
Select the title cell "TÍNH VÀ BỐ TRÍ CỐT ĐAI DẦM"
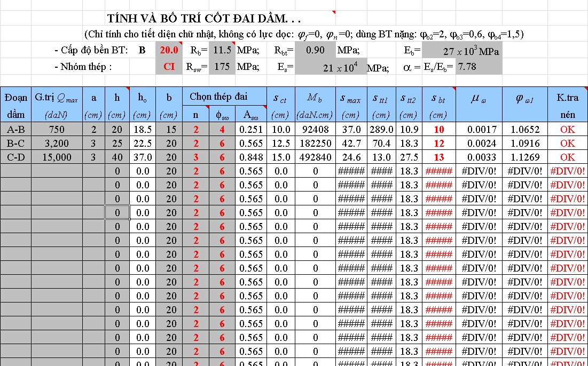tap(203, 19)
